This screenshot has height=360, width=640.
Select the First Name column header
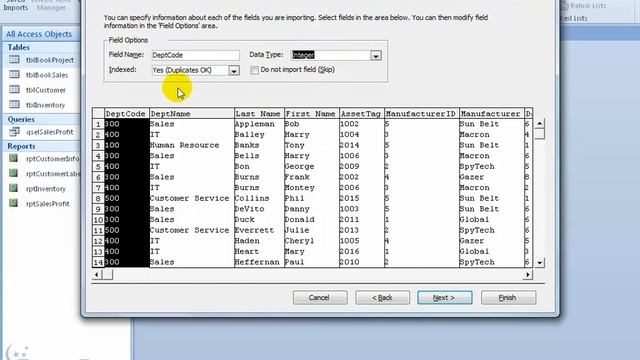coord(311,113)
